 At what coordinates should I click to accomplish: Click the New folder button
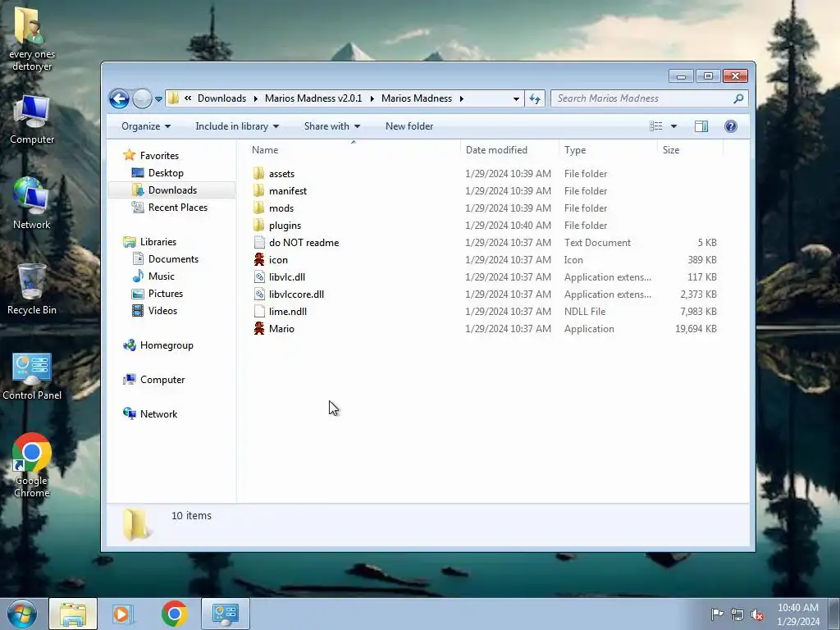click(409, 126)
